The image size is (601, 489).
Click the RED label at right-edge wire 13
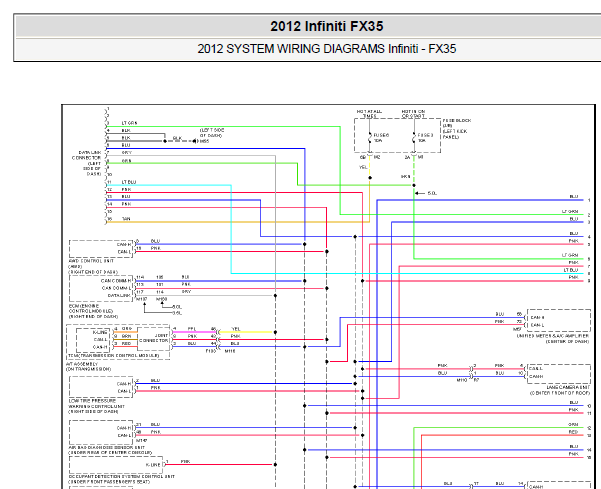tap(573, 432)
